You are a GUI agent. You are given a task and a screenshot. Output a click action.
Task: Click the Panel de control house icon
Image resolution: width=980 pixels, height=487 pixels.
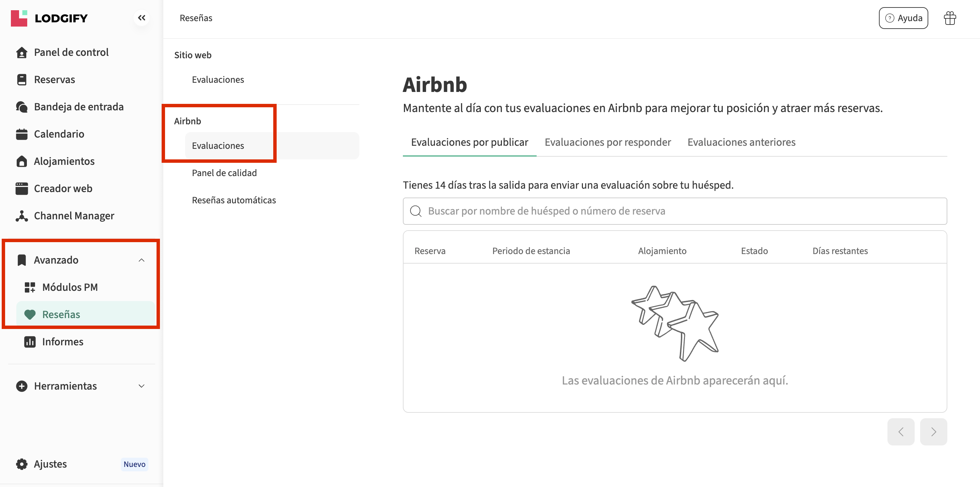(x=22, y=52)
